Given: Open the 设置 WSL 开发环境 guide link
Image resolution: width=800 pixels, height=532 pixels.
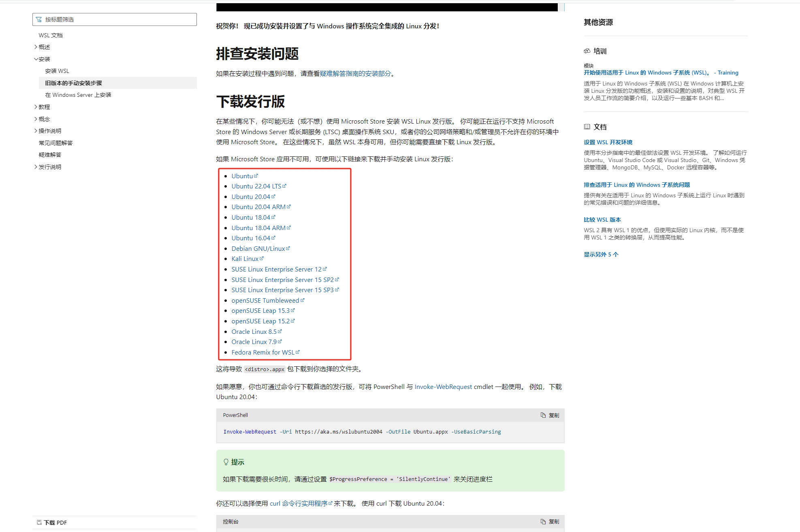Looking at the screenshot, I should (x=608, y=142).
